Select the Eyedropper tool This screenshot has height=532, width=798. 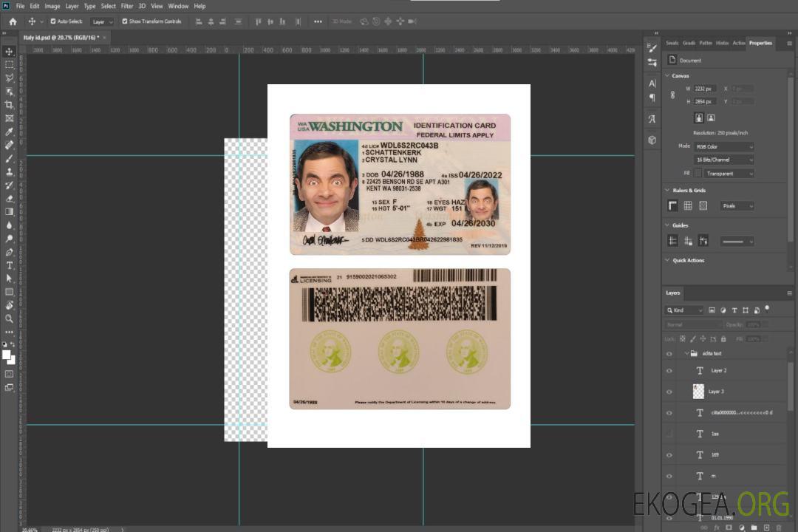(10, 132)
